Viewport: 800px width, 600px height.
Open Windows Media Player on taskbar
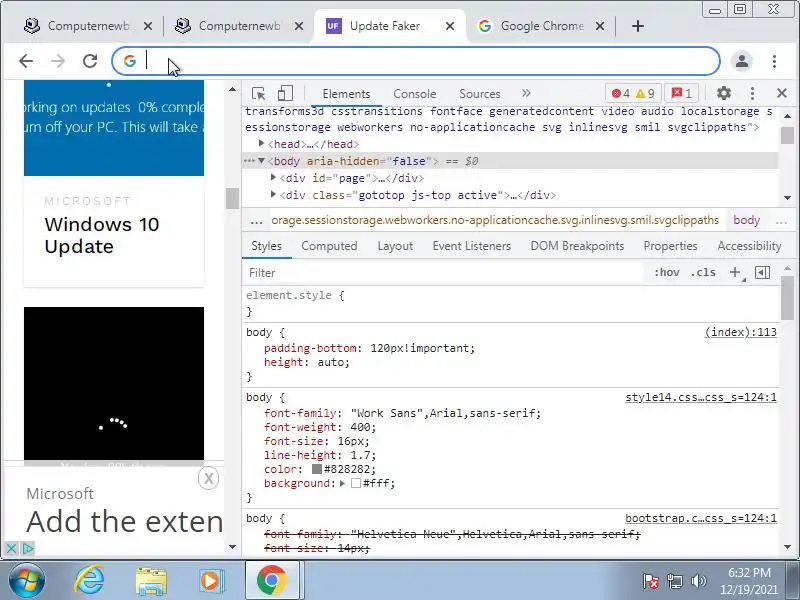211,581
